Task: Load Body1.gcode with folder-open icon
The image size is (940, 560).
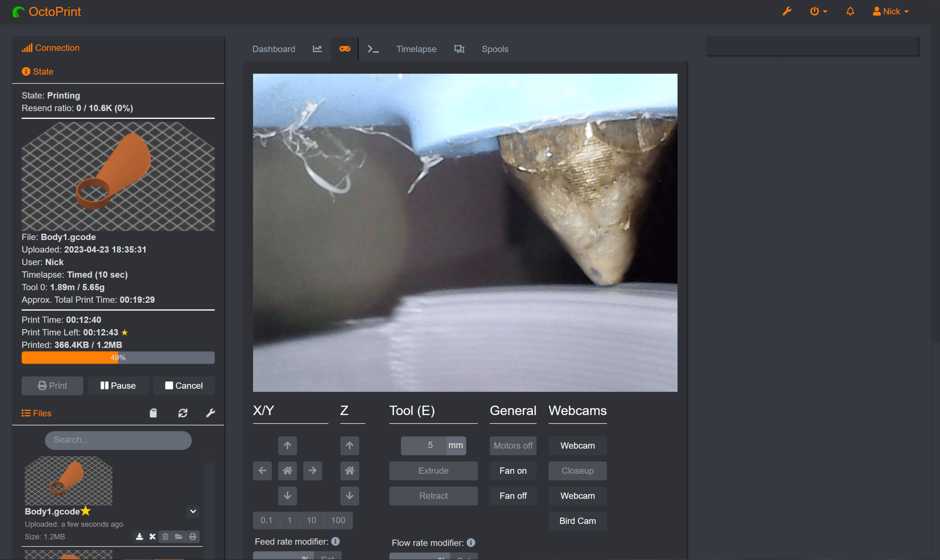Action: (178, 537)
